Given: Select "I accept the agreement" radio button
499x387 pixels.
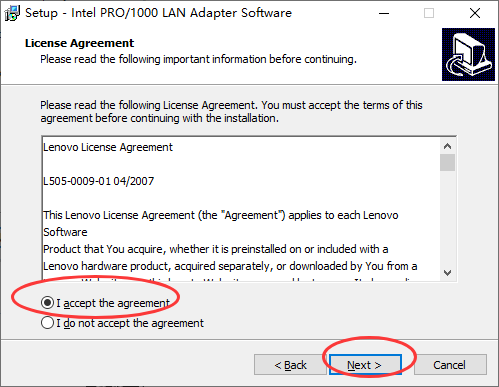Looking at the screenshot, I should click(47, 303).
